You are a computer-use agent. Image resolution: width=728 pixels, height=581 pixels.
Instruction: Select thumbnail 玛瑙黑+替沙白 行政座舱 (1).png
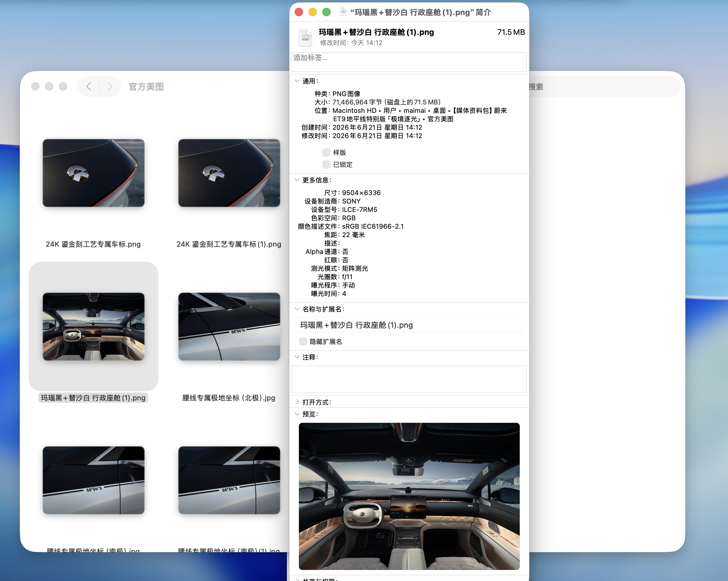point(94,327)
